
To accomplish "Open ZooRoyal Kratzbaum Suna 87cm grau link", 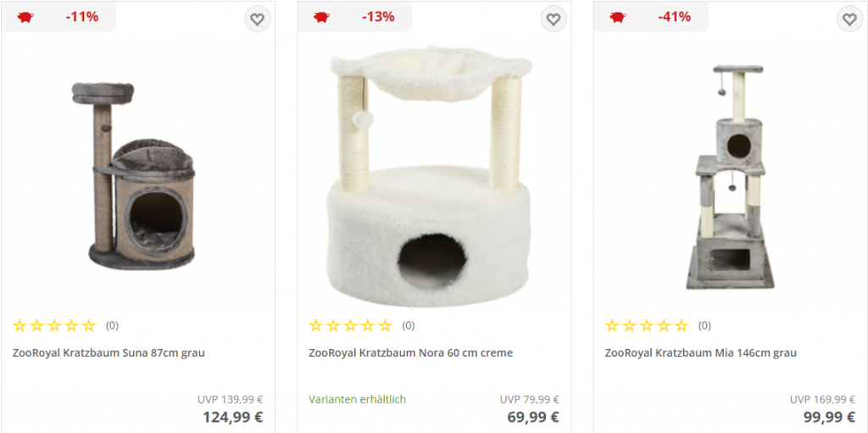I will click(109, 353).
